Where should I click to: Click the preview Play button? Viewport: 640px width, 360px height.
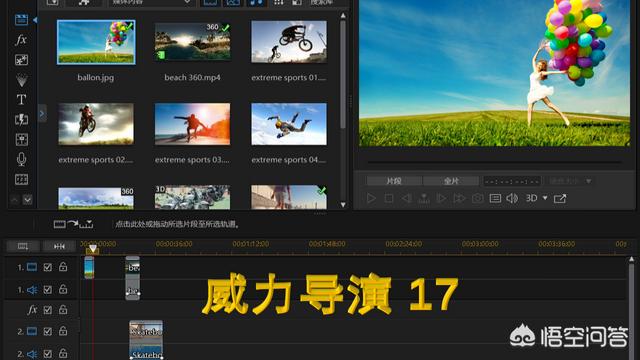pyautogui.click(x=371, y=198)
